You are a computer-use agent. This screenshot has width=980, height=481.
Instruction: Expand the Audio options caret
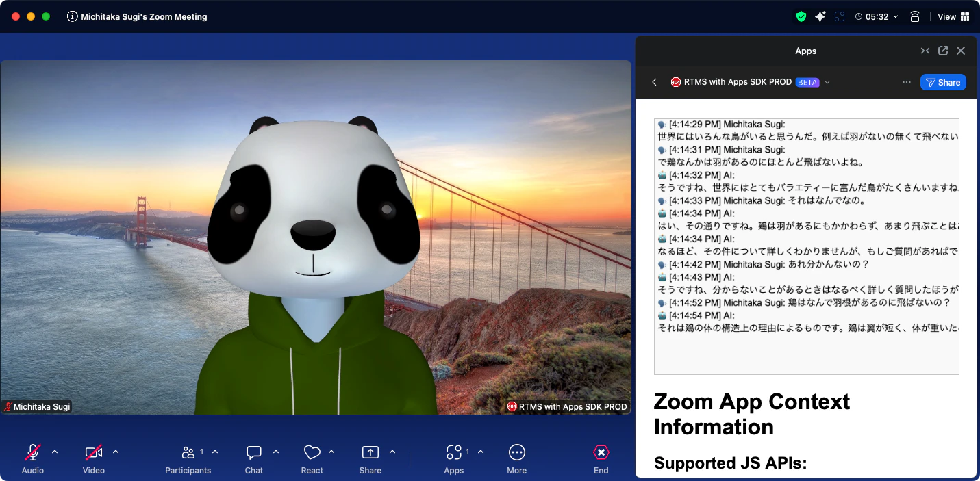[55, 452]
